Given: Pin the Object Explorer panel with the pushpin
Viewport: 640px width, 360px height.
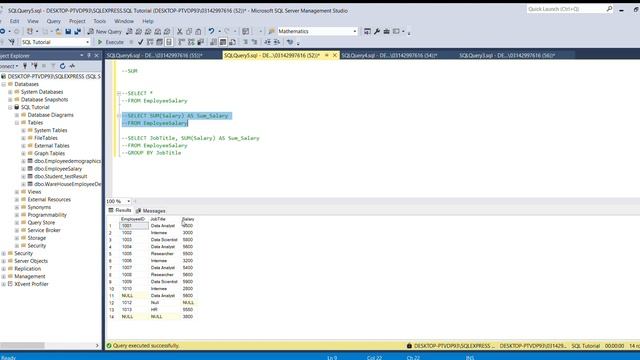Looking at the screenshot, I should point(89,56).
